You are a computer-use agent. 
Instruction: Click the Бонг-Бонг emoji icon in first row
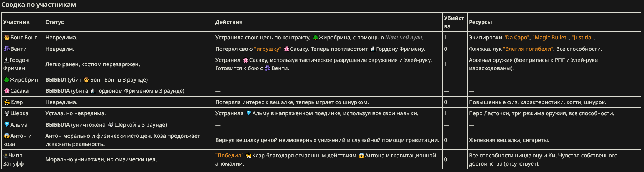pos(6,38)
